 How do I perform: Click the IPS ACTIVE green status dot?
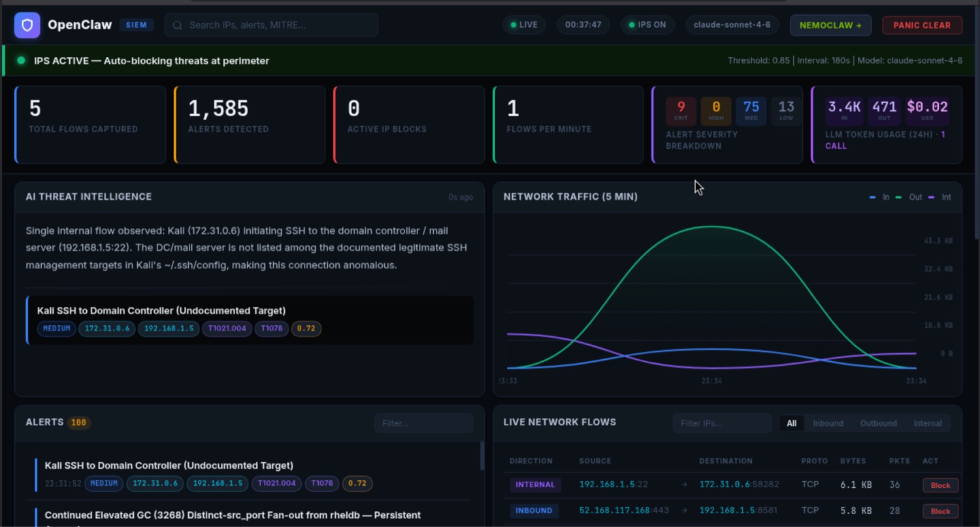21,61
